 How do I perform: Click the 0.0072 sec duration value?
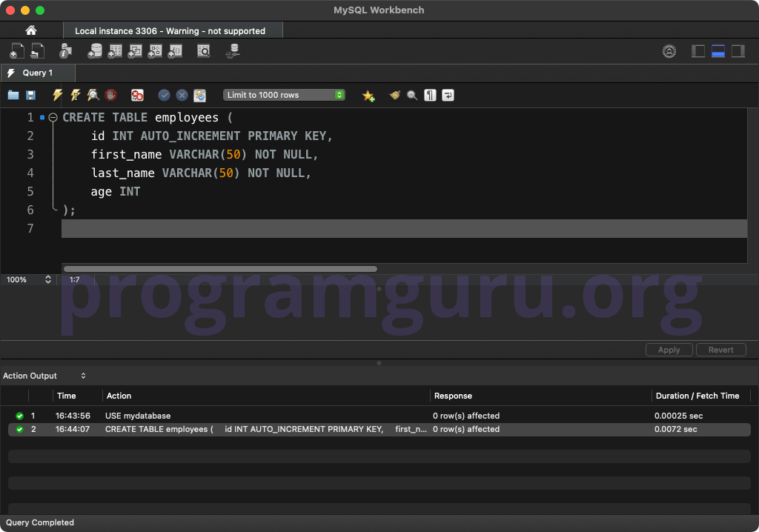point(676,429)
